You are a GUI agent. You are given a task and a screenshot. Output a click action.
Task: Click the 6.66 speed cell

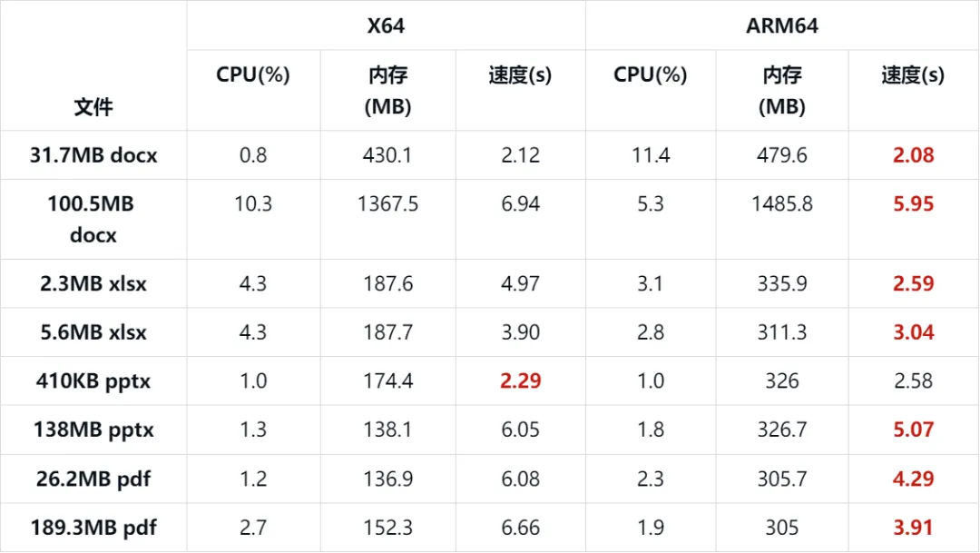tap(520, 528)
